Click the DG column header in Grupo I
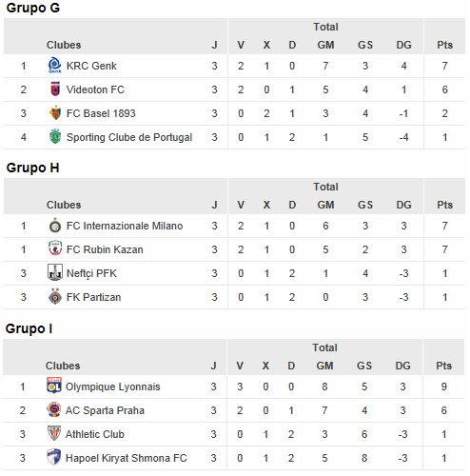470x476 pixels. click(x=402, y=366)
